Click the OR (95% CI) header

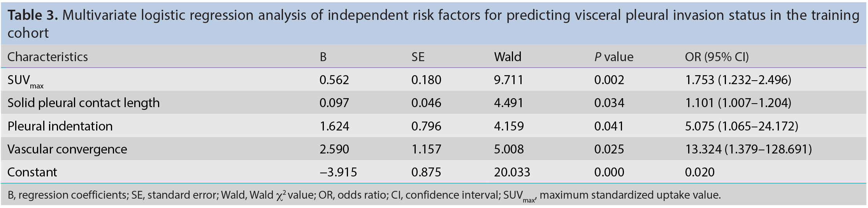(x=717, y=57)
